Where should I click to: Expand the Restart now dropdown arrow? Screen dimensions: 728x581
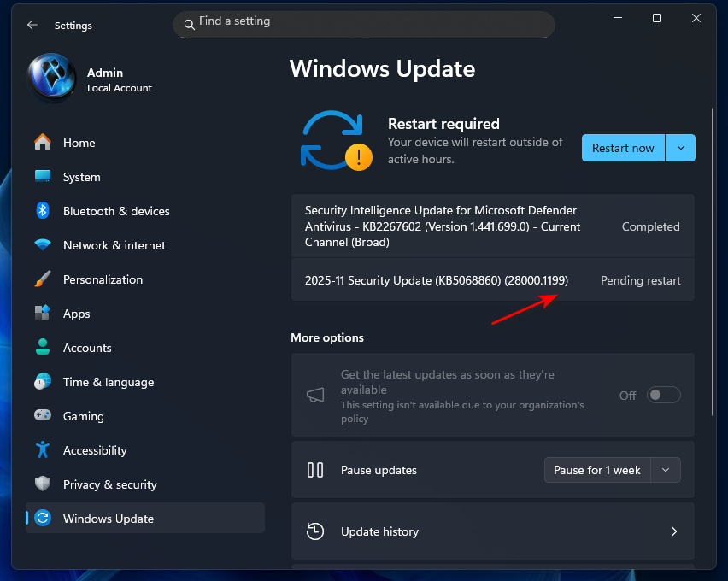point(681,148)
